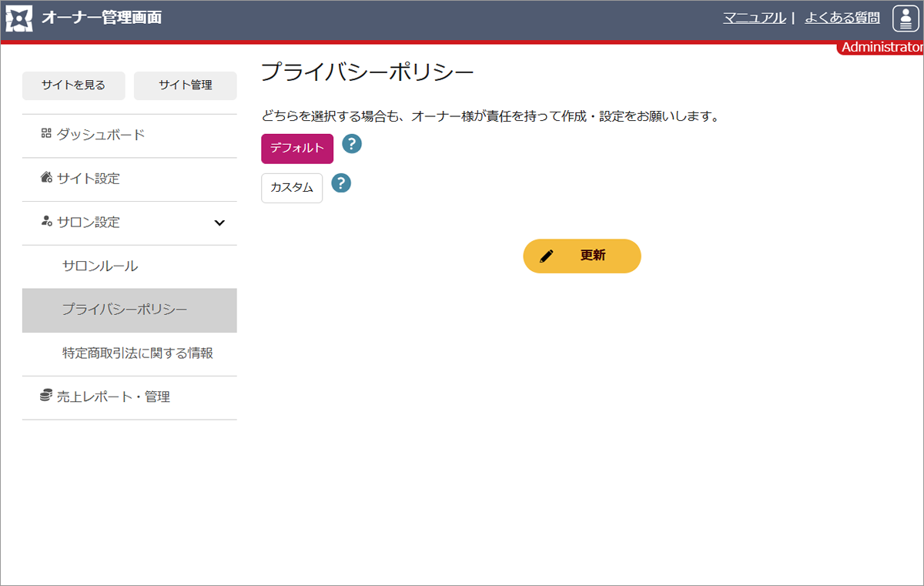Select プライバシーポリシー in the sidebar
924x586 pixels.
click(125, 310)
